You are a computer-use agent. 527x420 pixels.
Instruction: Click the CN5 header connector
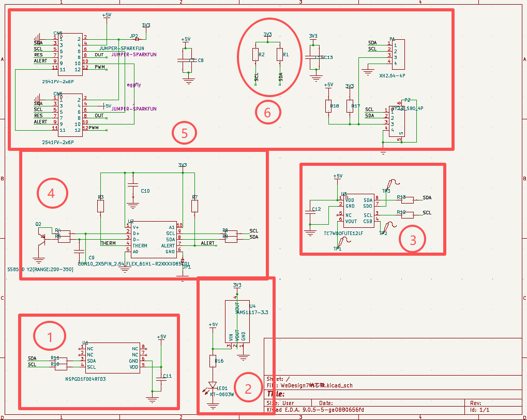coord(69,54)
